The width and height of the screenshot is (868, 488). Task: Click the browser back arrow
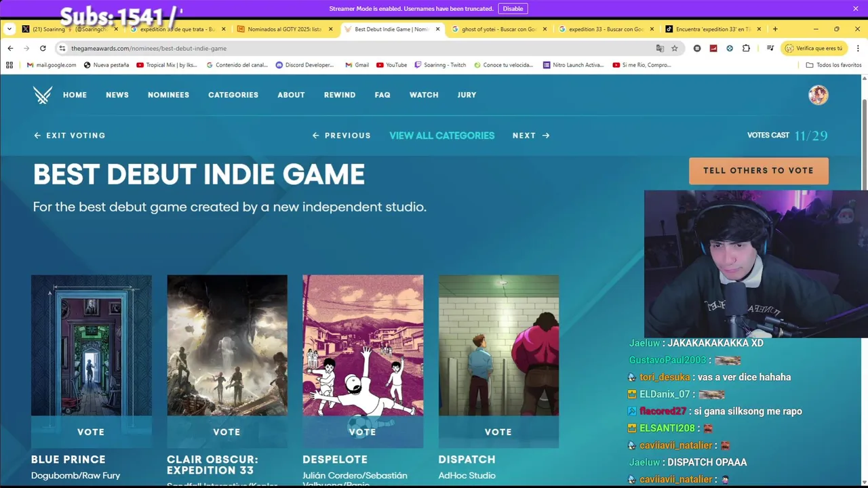(x=10, y=48)
